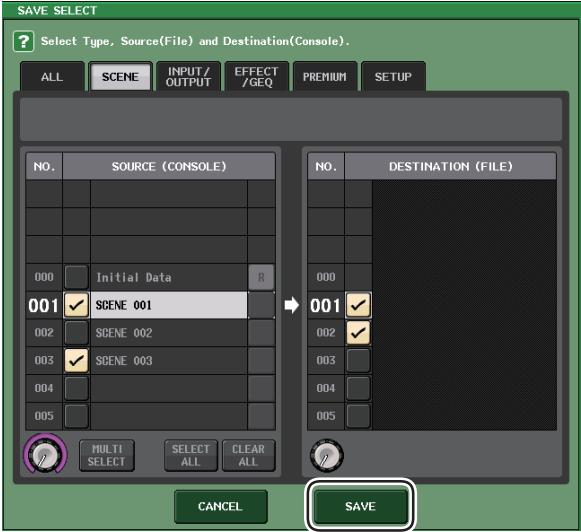Image resolution: width=581 pixels, height=532 pixels.
Task: Click the purple-ringed source list knob
Action: (x=45, y=454)
